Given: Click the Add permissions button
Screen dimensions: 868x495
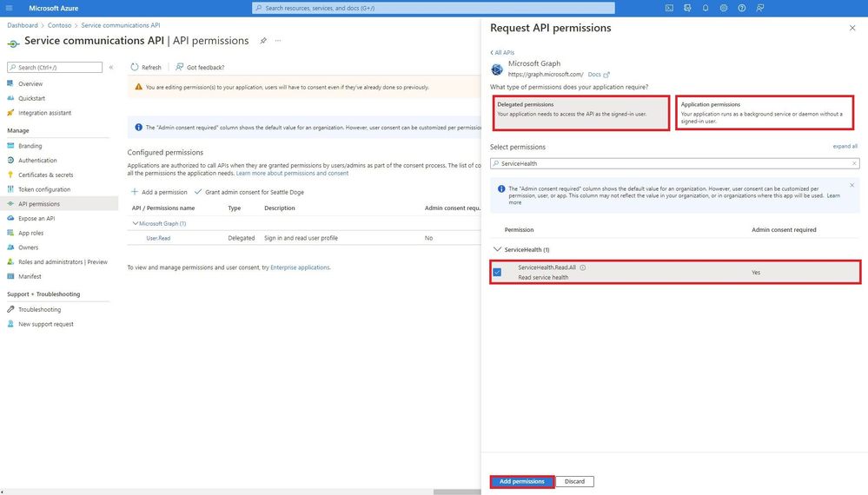Looking at the screenshot, I should tap(521, 481).
